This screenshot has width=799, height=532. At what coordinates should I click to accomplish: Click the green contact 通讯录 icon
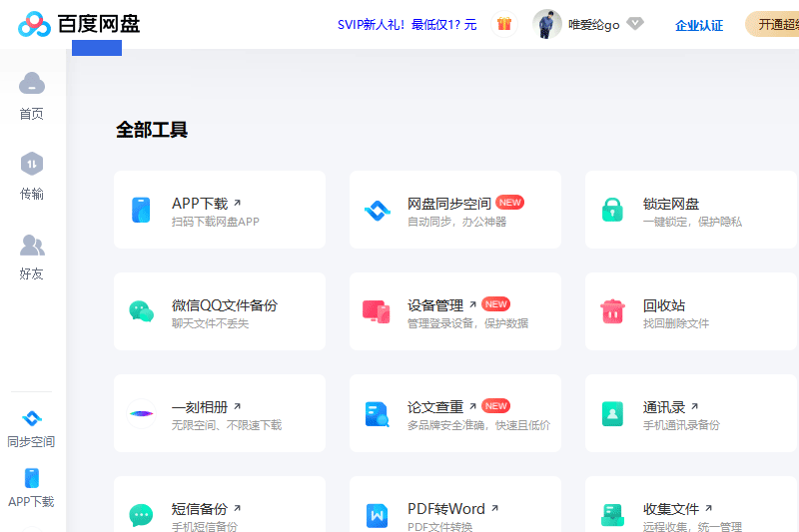pyautogui.click(x=612, y=413)
